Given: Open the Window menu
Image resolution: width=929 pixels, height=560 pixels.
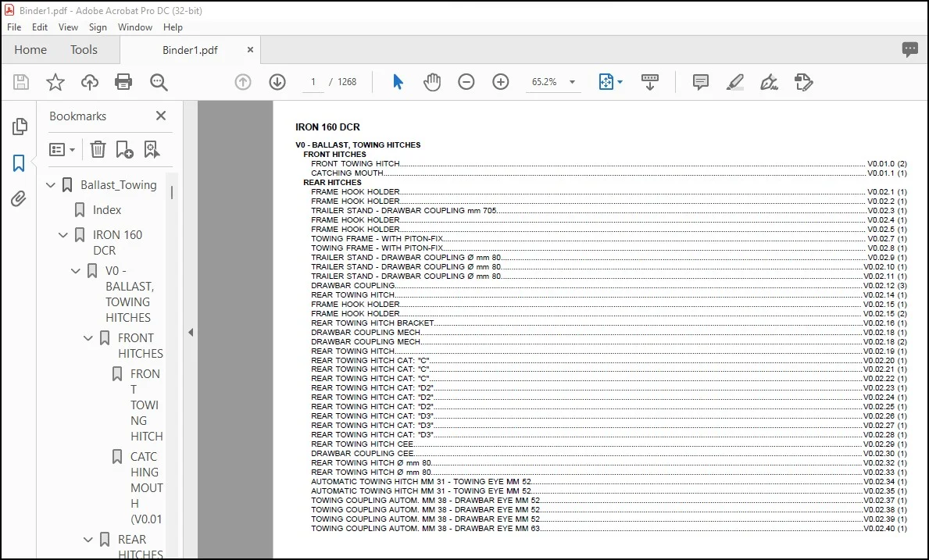Looking at the screenshot, I should coord(135,27).
